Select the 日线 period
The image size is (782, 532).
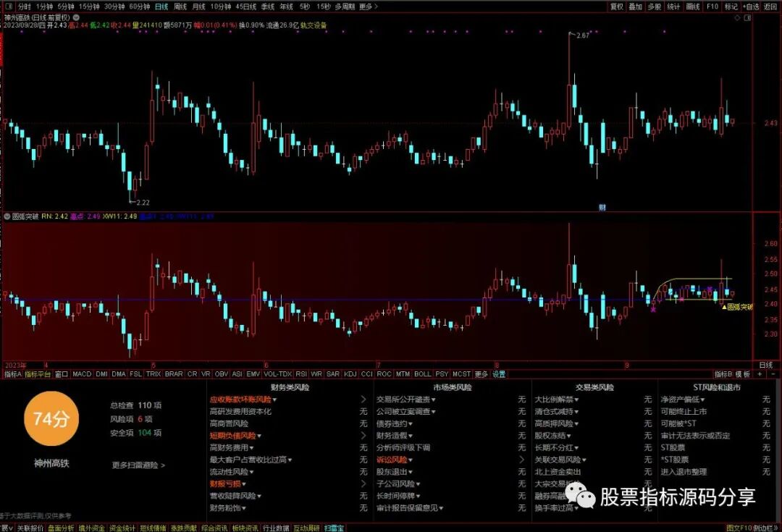(161, 7)
